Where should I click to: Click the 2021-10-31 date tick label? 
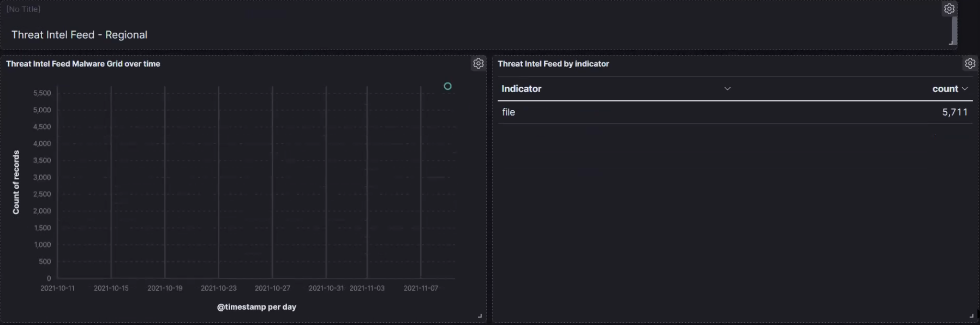326,288
